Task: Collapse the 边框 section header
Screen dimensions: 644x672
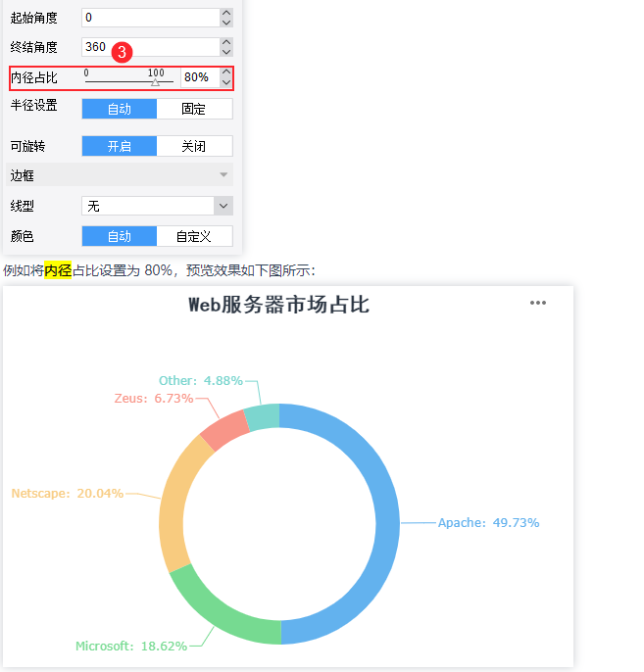Action: coord(120,174)
